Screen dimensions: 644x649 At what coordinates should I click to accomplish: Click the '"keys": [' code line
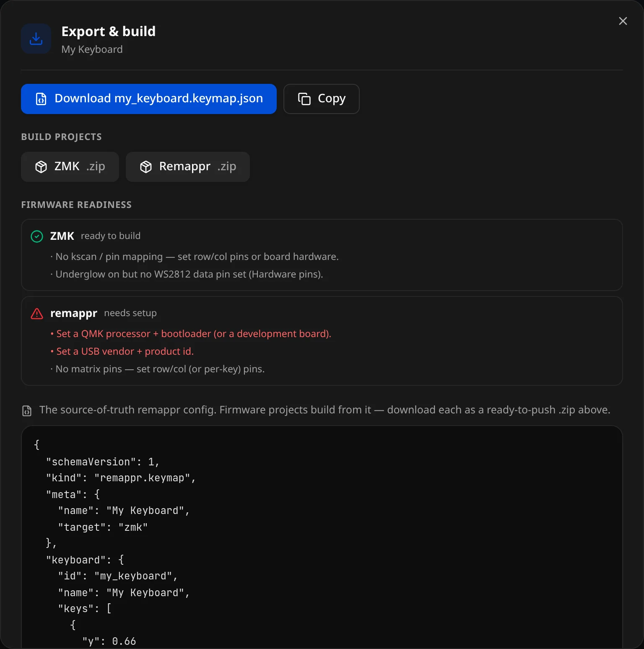(85, 609)
